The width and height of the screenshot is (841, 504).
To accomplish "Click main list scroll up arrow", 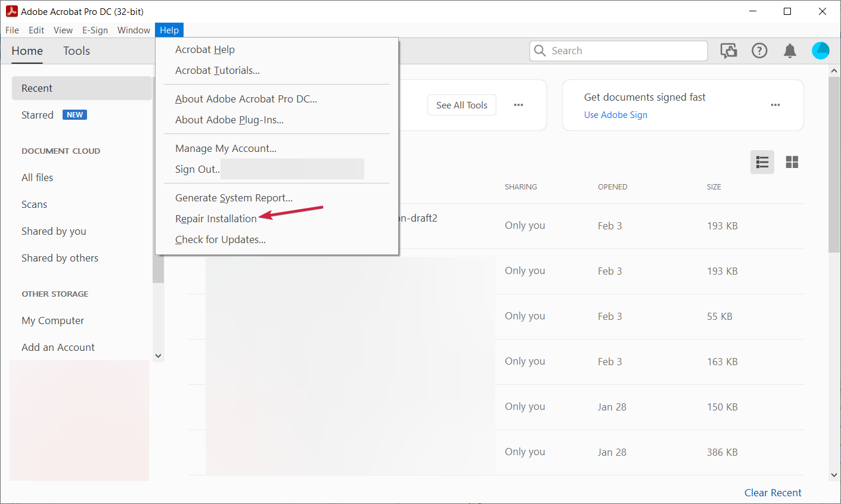I will [834, 71].
